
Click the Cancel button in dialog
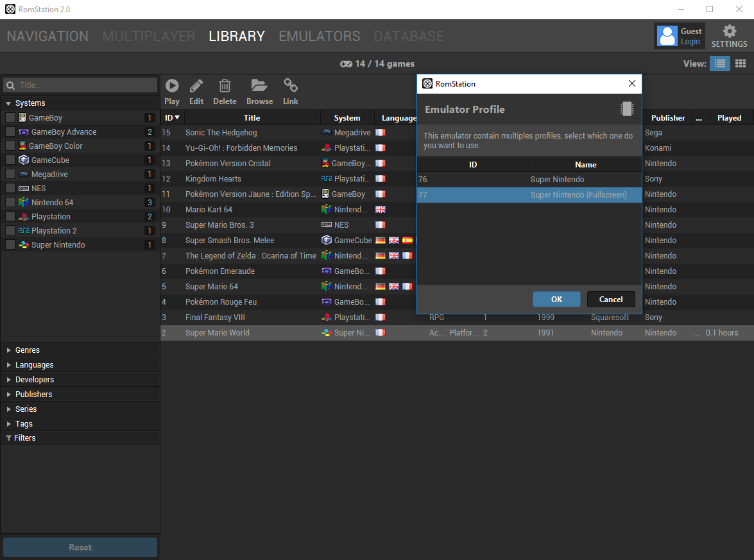click(x=611, y=300)
